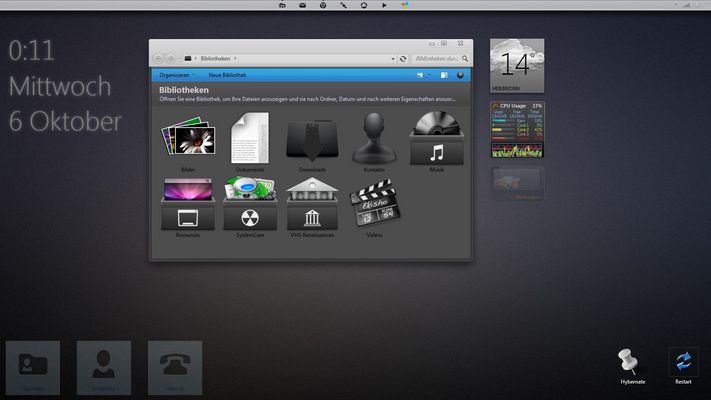Viewport: 711px width, 400px height.
Task: Expand the arrow after Bibliotheken breadcrumb
Action: (x=235, y=59)
